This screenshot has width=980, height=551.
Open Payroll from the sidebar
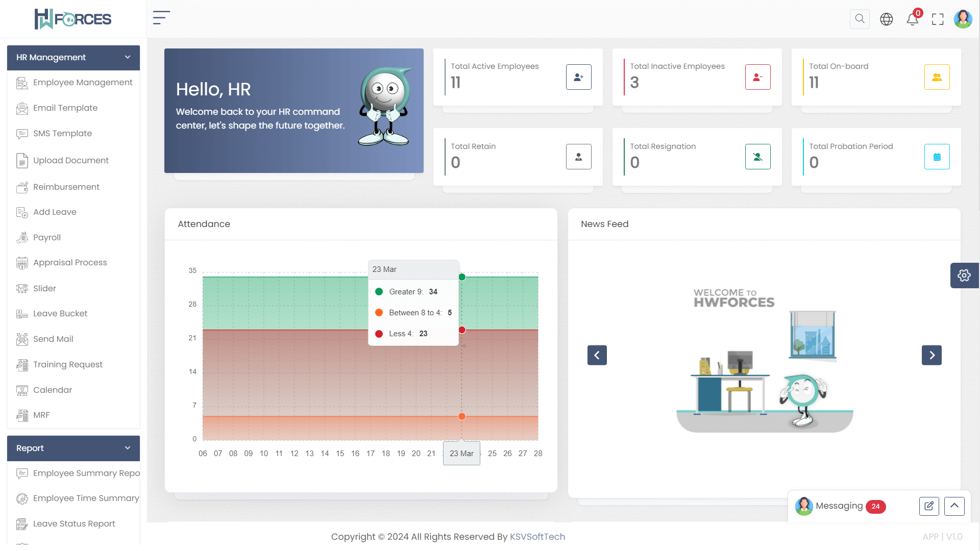click(47, 238)
